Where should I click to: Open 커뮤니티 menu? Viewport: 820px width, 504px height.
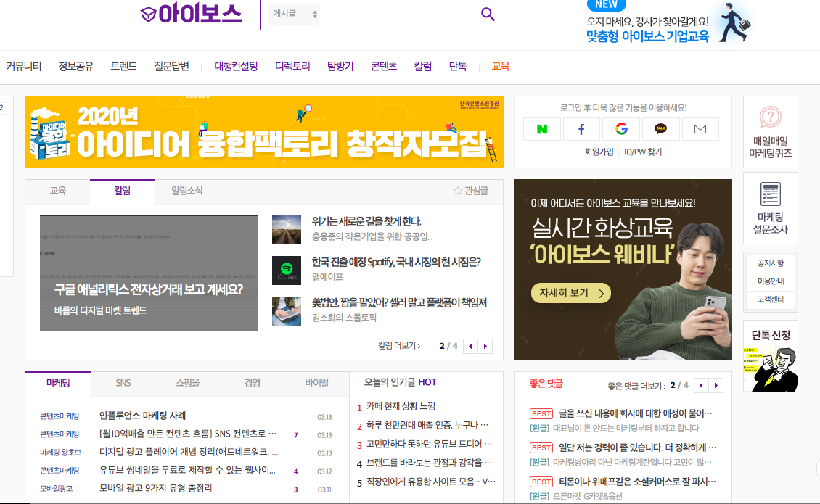pyautogui.click(x=23, y=67)
